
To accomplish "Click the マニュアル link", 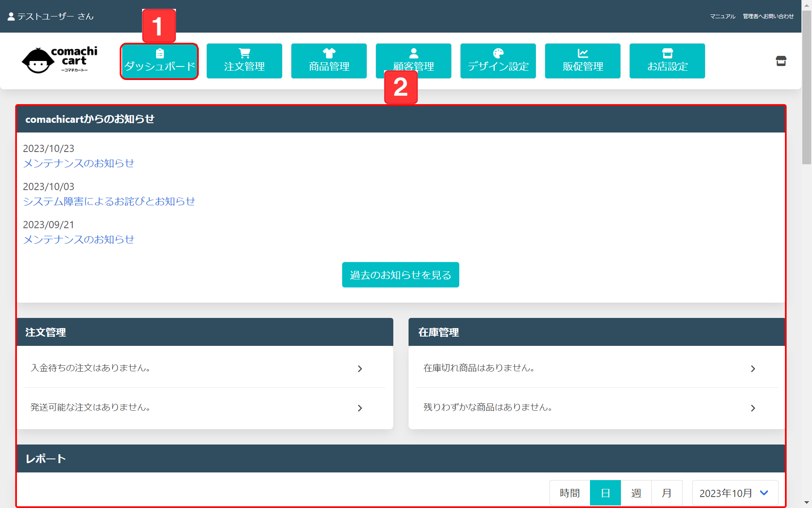I will [x=722, y=17].
